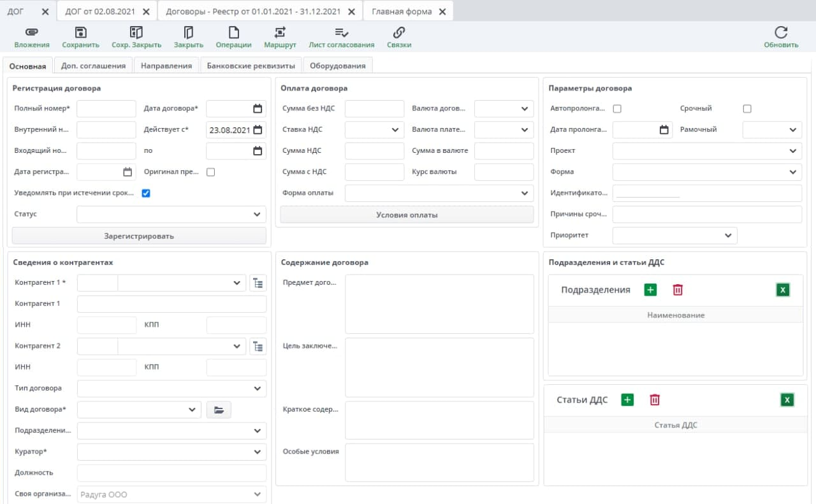The height and width of the screenshot is (504, 816).
Task: Click folder icon beside Вид договора
Action: [x=219, y=410]
